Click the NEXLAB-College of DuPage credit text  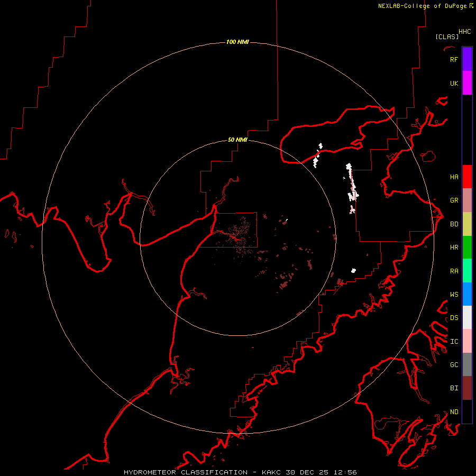click(x=422, y=6)
